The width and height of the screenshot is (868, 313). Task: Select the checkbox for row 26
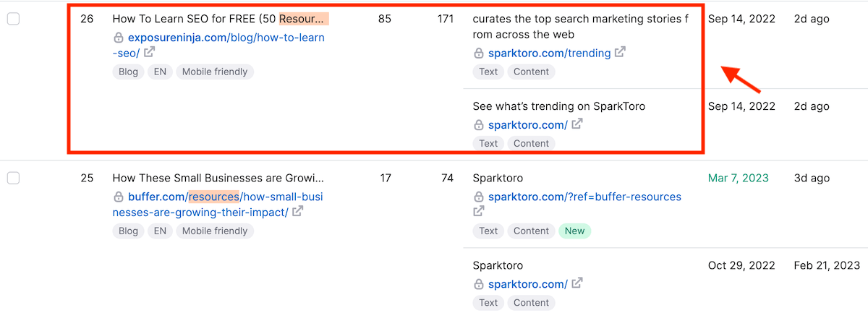coord(13,20)
